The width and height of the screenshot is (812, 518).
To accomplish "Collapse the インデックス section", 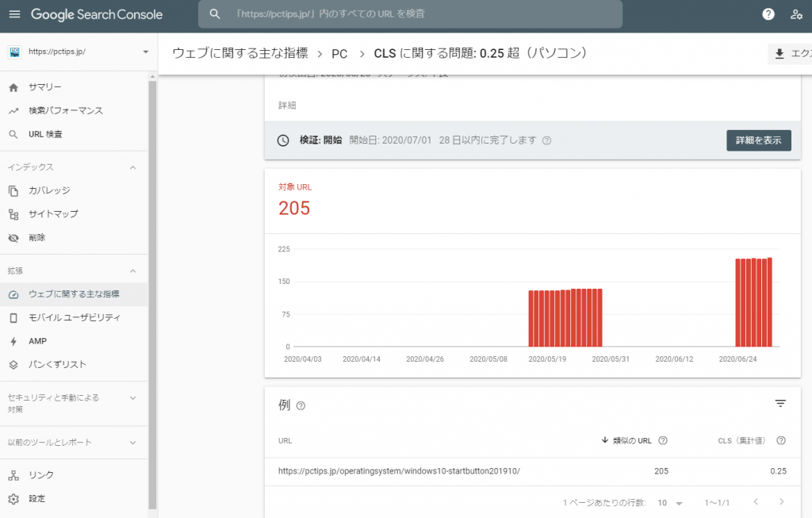I will tap(133, 167).
